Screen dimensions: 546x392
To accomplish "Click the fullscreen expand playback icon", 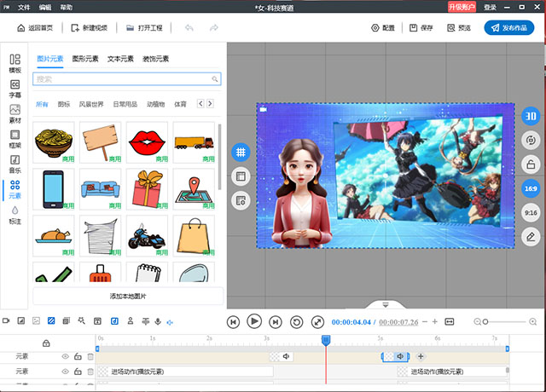I will coord(317,321).
